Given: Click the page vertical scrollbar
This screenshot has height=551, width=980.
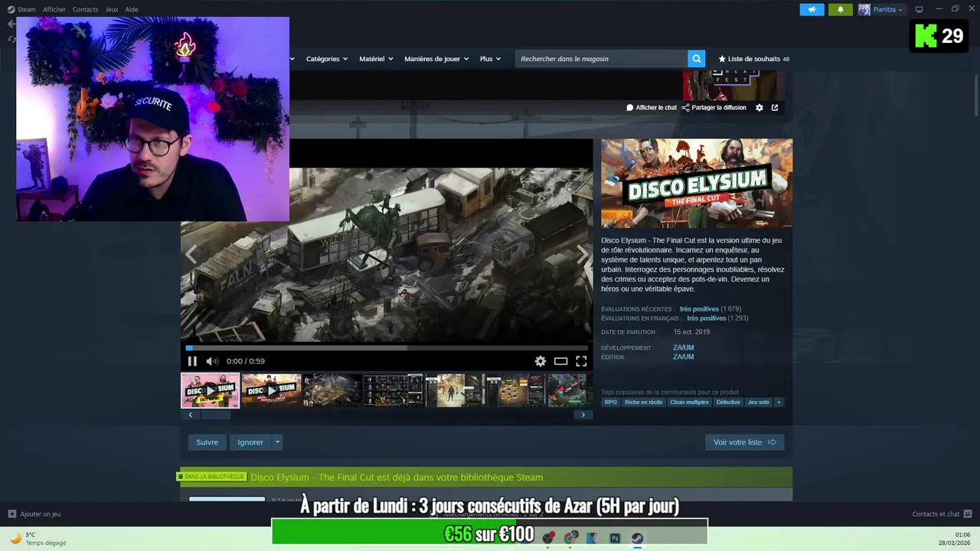Looking at the screenshot, I should 976,96.
